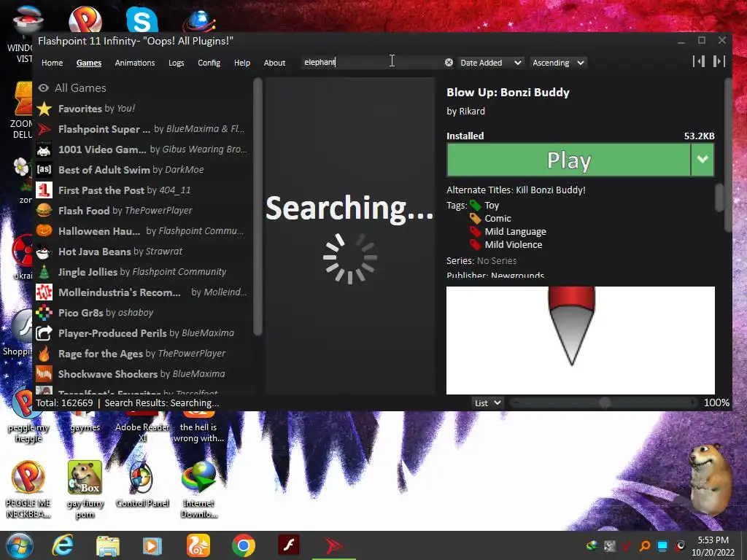This screenshot has width=747, height=560.
Task: Click the red Mild Language tag icon
Action: click(x=476, y=231)
